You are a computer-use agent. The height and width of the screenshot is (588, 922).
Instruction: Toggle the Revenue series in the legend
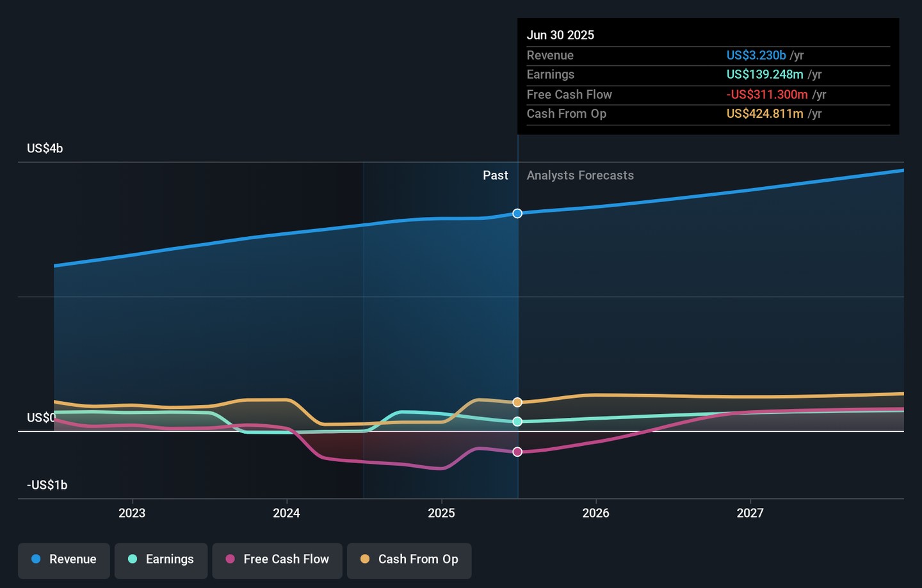[x=64, y=559]
